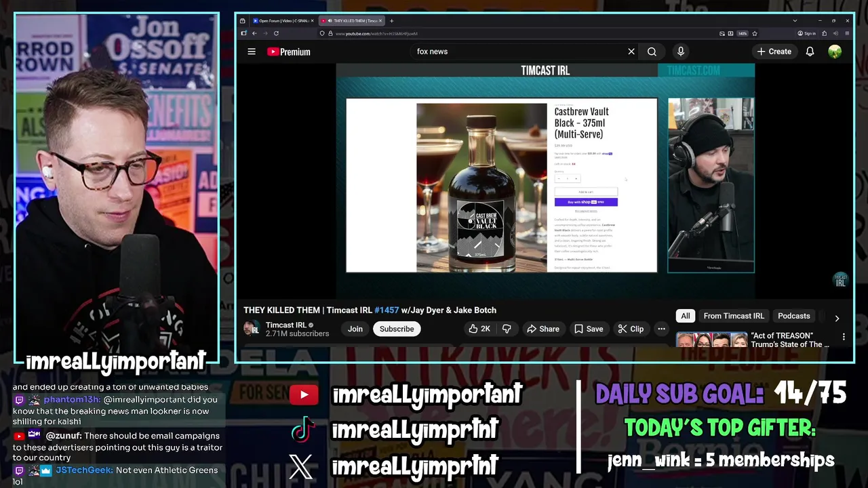
Task: Go forward with the browser forward arrow
Action: pos(265,33)
